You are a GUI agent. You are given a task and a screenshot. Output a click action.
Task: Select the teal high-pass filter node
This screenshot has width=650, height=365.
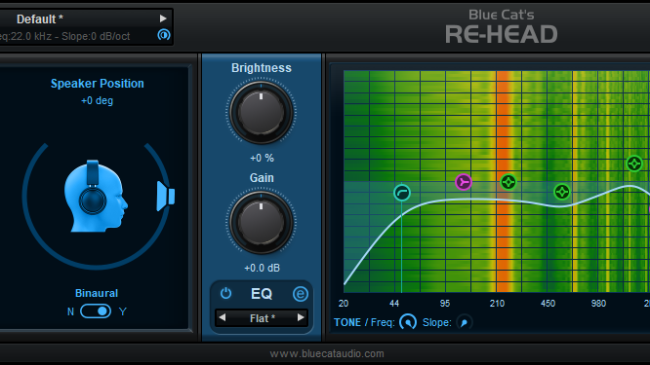tap(402, 192)
